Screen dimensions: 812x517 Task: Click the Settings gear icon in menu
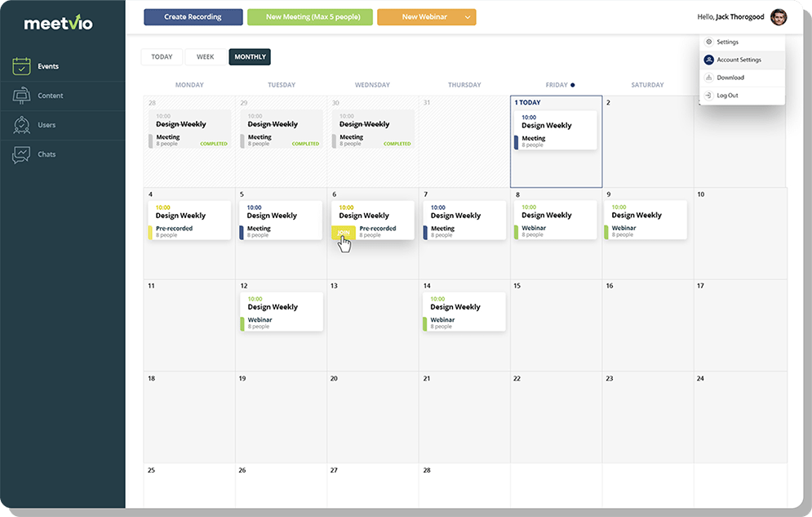[x=708, y=42]
